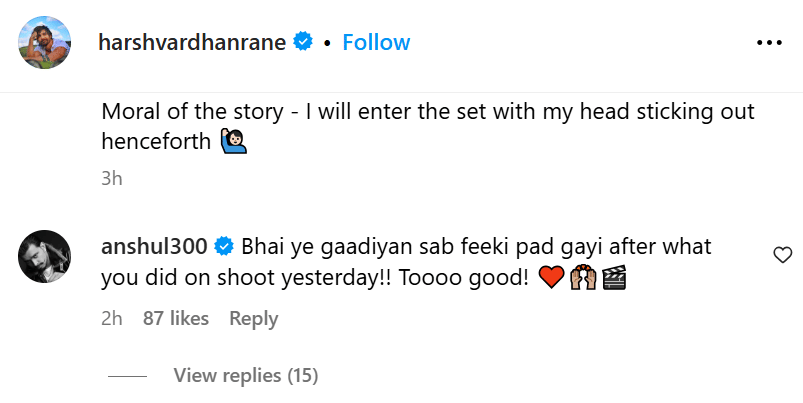The width and height of the screenshot is (803, 403).
Task: Show who liked via 87 likes
Action: [x=176, y=318]
